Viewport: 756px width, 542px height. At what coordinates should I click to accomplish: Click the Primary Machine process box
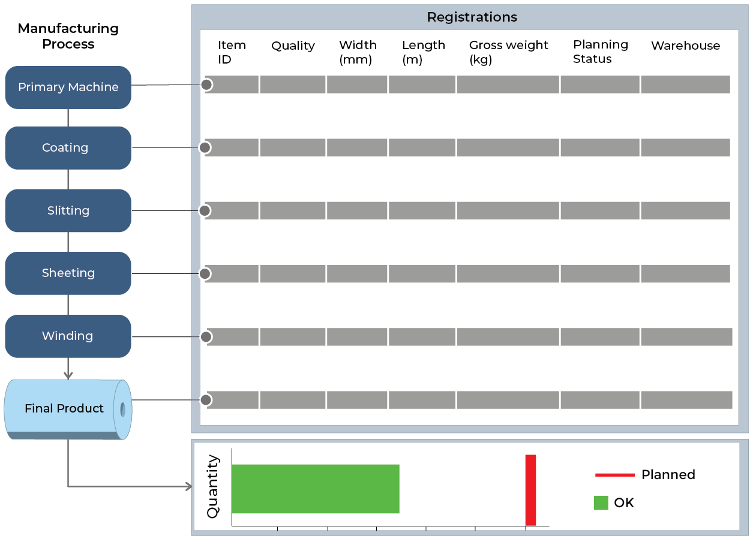[68, 88]
